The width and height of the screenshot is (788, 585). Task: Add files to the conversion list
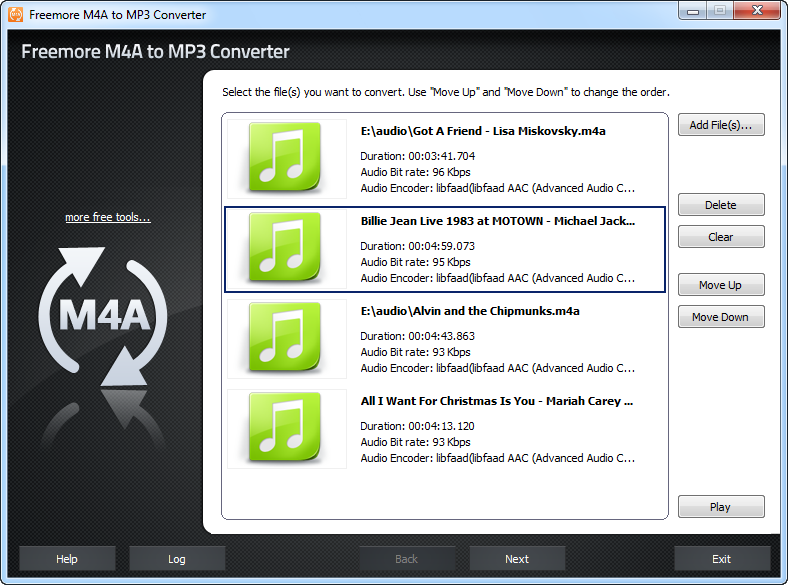[721, 125]
